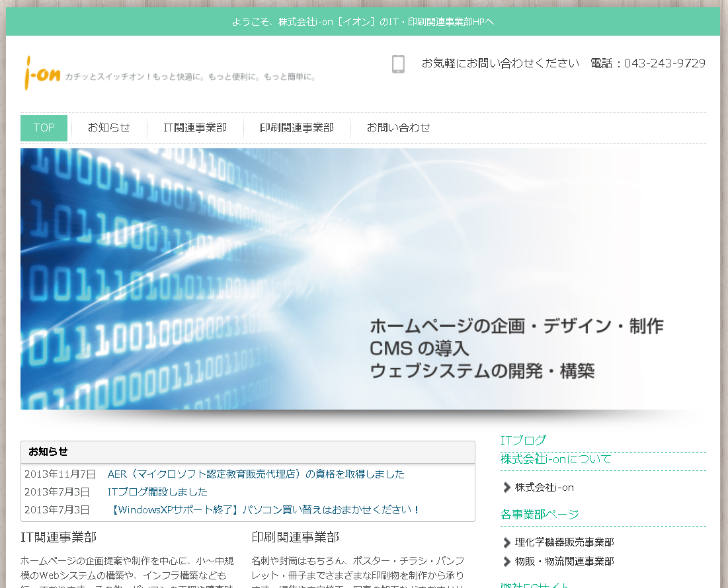Open the お問い合わせ navigation item
The height and width of the screenshot is (588, 728).
point(398,128)
